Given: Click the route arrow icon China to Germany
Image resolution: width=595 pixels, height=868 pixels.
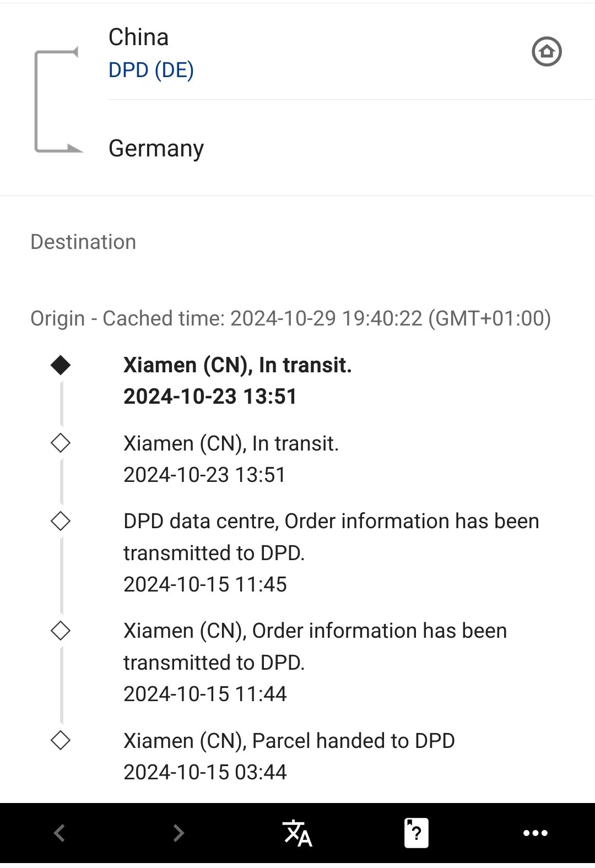Looking at the screenshot, I should coord(57,100).
